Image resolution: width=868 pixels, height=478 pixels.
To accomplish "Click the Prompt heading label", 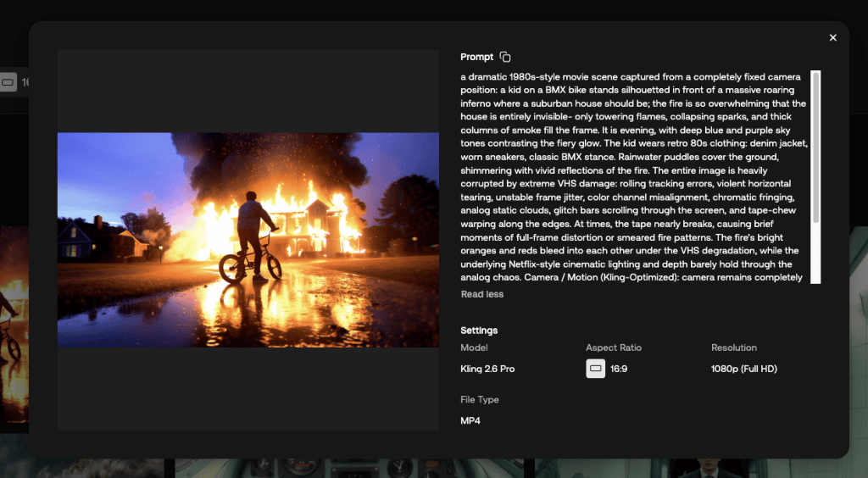I will pos(476,57).
